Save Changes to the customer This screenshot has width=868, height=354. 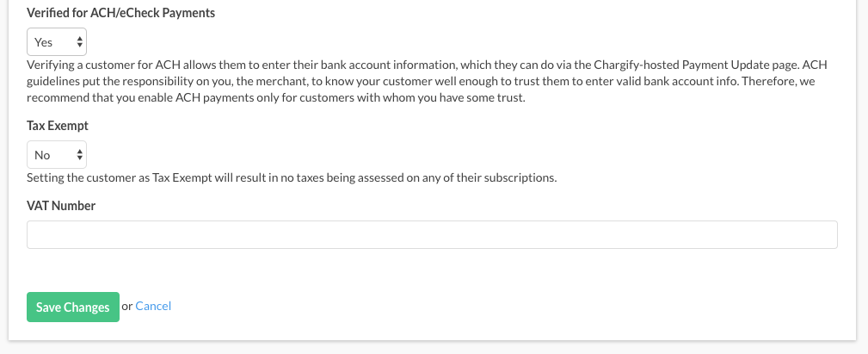coord(73,307)
